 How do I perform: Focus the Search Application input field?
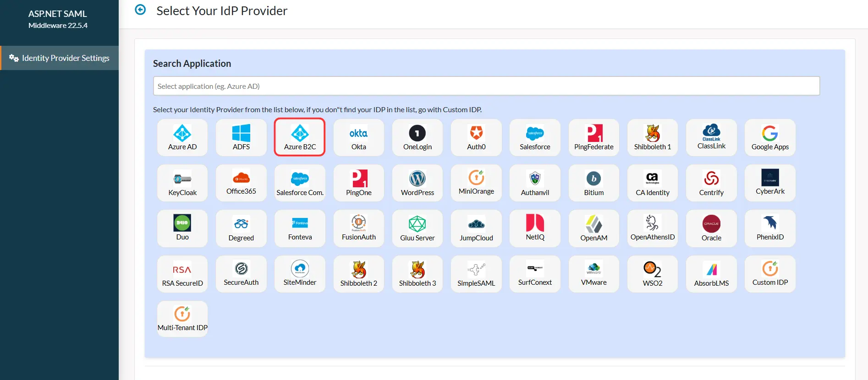coord(486,86)
